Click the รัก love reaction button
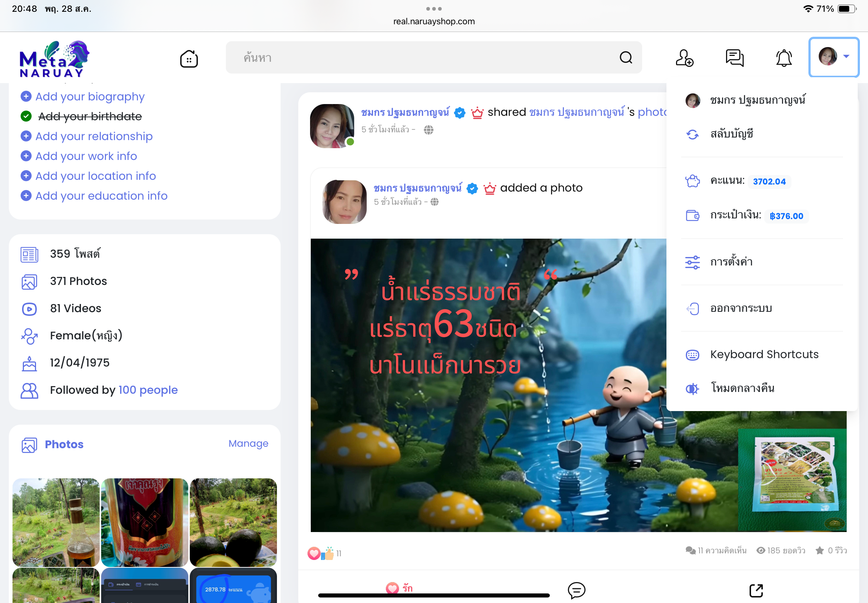The width and height of the screenshot is (868, 603). click(x=399, y=588)
